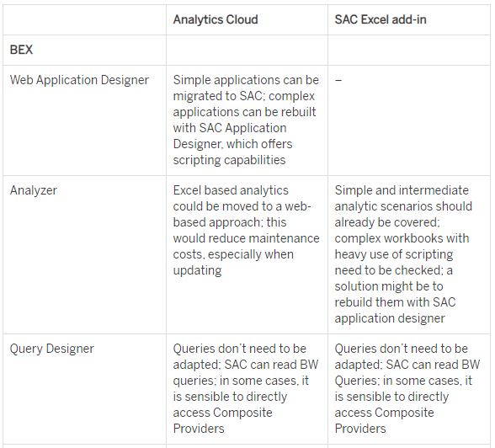Select 'access Composite Providers' in the Analytics Cloud column
Image resolution: width=495 pixels, height=448 pixels.
point(222,420)
